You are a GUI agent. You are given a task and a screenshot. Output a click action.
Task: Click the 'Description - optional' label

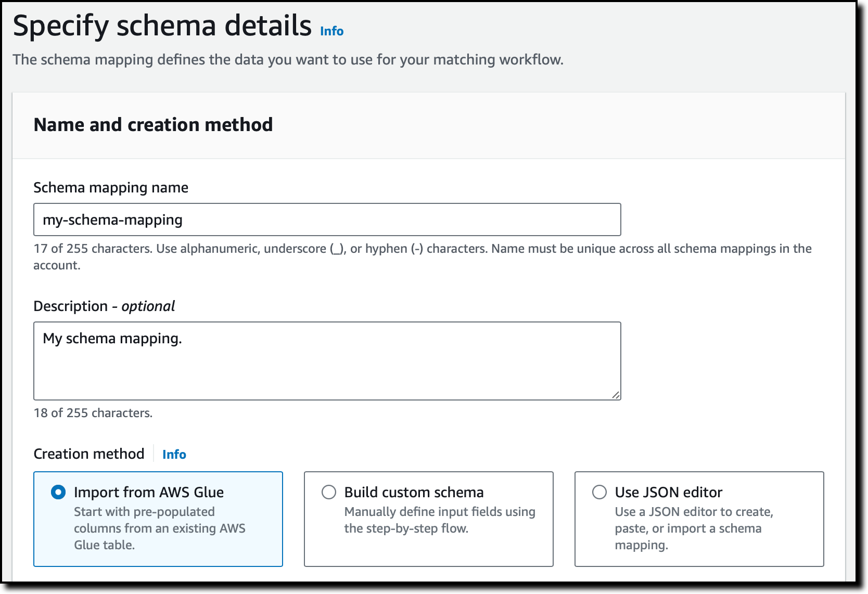(104, 306)
